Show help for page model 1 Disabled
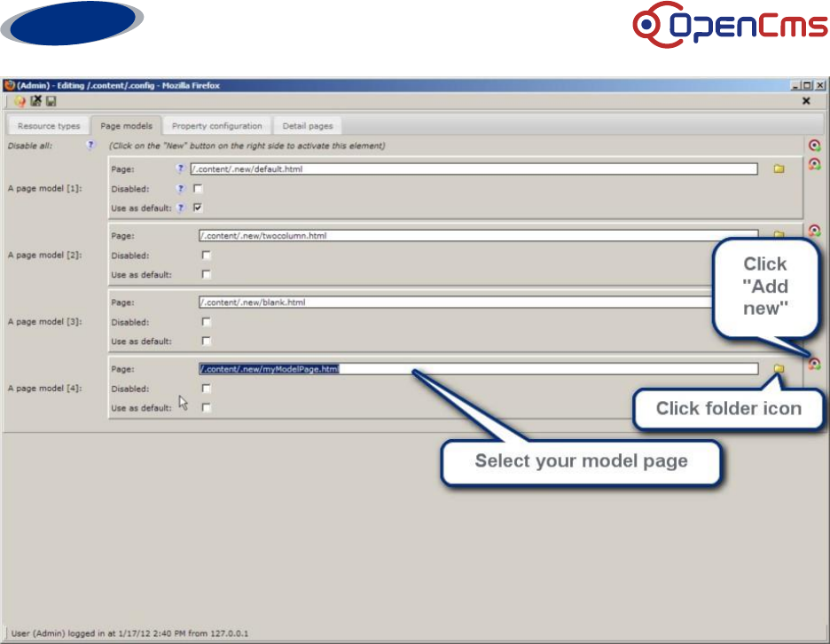Viewport: 830px width, 644px height. (x=181, y=189)
